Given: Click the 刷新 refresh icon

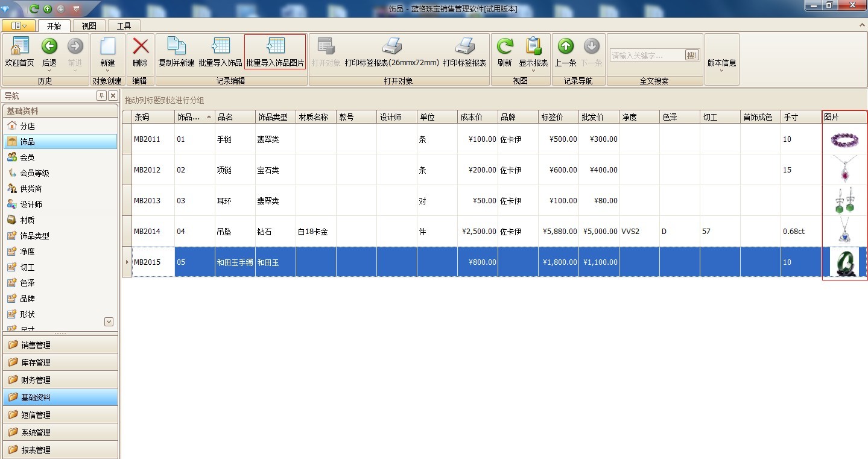Looking at the screenshot, I should click(504, 47).
